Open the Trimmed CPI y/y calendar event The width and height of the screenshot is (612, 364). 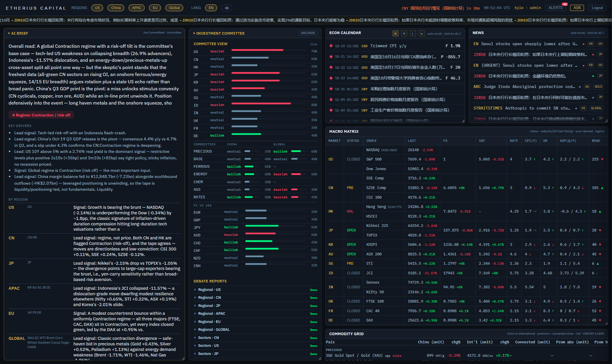395,46
